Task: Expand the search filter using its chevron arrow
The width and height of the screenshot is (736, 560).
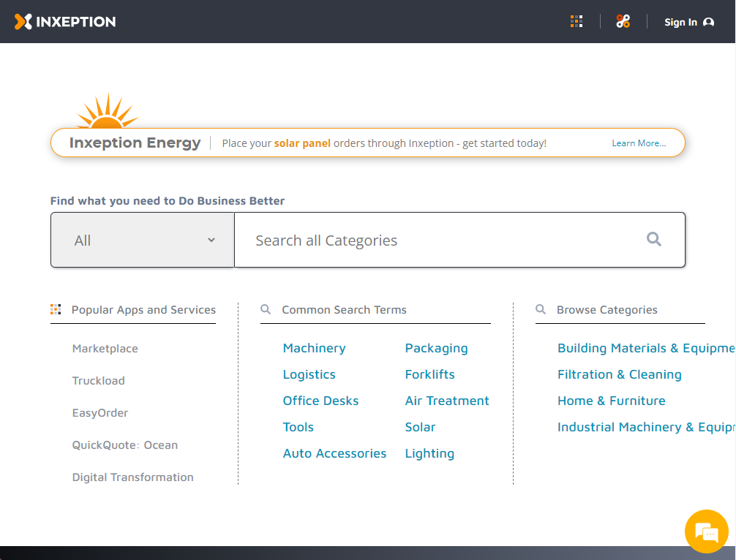Action: coord(211,239)
